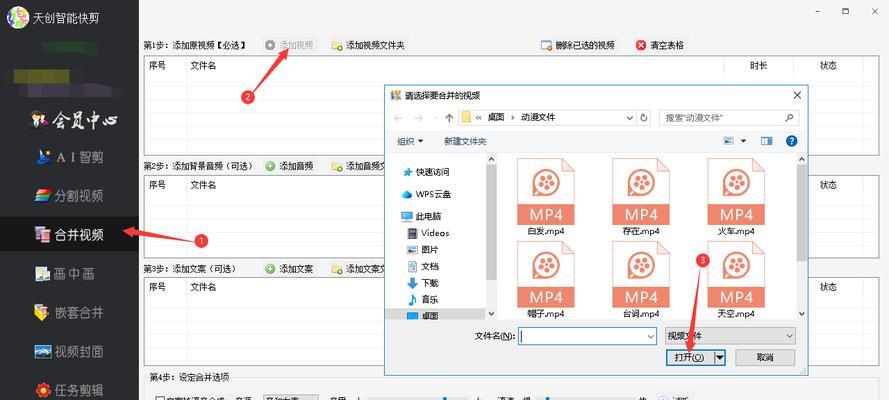Click the 打开 button

689,358
